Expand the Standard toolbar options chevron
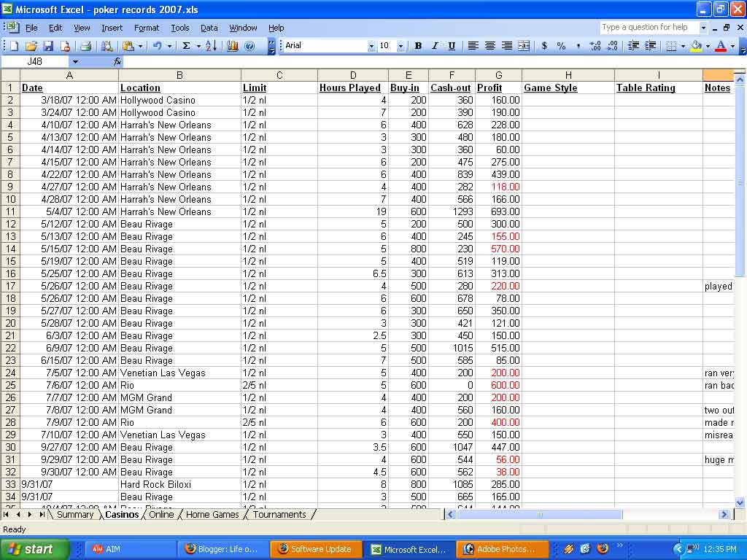This screenshot has height=560, width=747. point(271,46)
